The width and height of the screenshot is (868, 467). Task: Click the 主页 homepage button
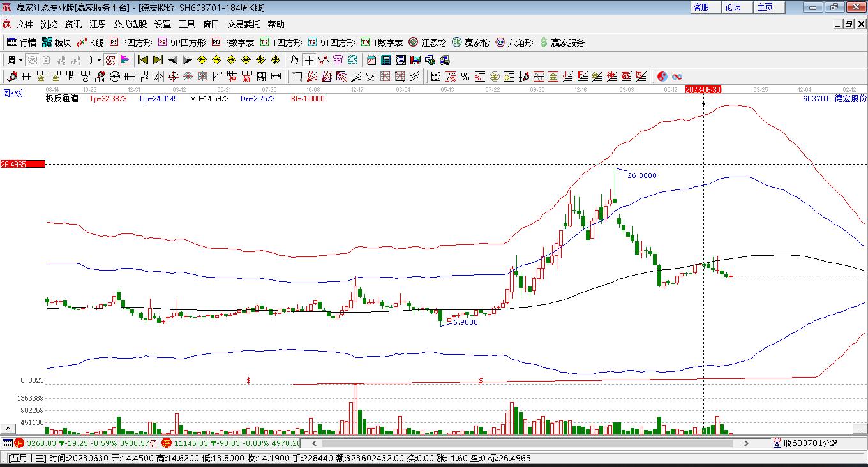768,7
